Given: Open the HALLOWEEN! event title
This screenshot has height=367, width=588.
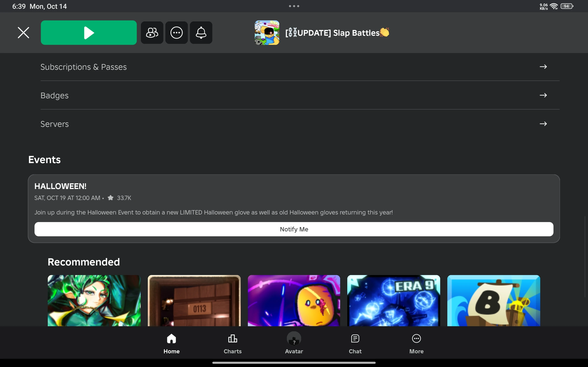Looking at the screenshot, I should pyautogui.click(x=60, y=186).
